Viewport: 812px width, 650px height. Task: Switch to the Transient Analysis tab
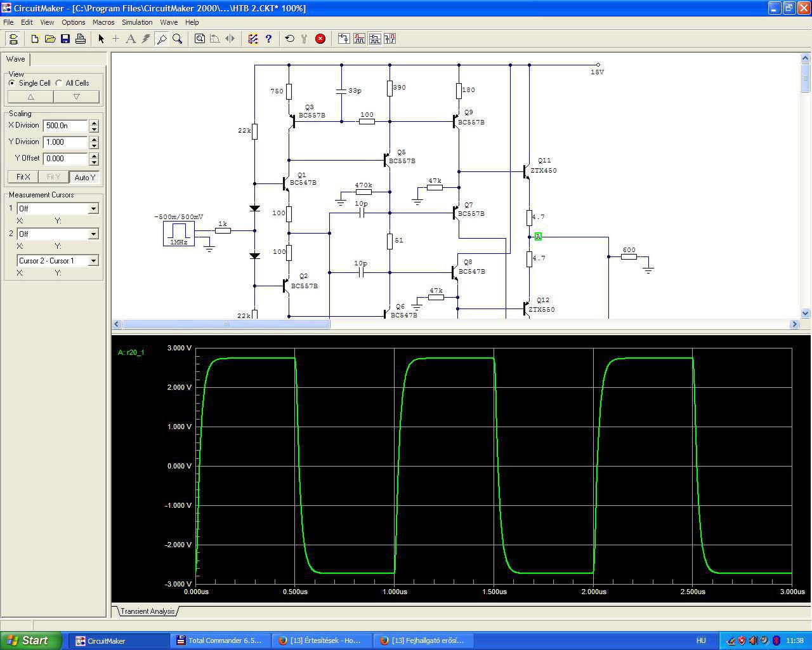point(148,611)
